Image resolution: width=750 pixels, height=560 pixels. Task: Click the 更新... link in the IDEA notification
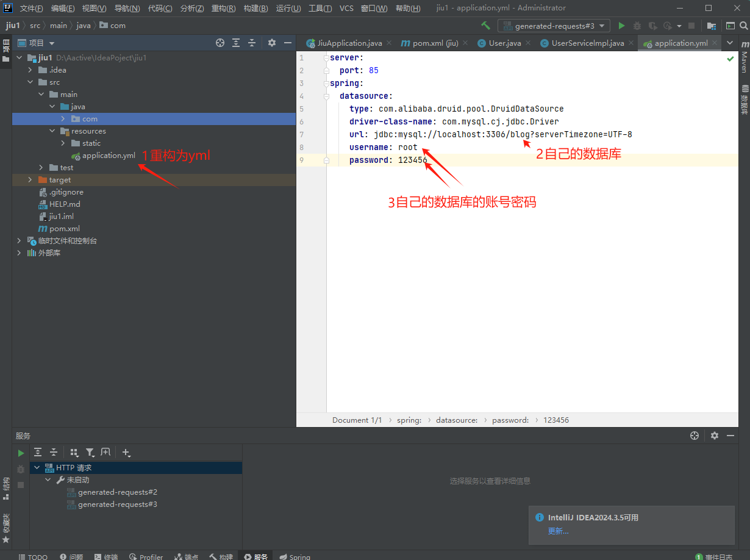pyautogui.click(x=559, y=531)
